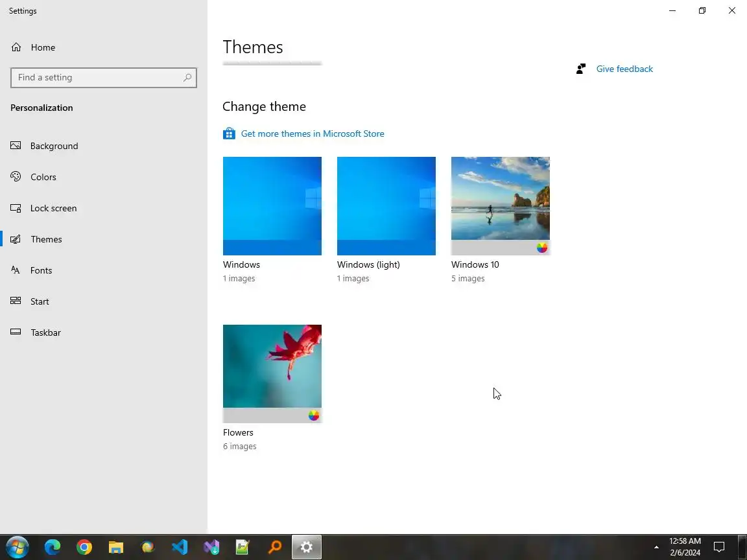This screenshot has width=747, height=560.
Task: Click the Start tiles icon
Action: [x=16, y=301]
